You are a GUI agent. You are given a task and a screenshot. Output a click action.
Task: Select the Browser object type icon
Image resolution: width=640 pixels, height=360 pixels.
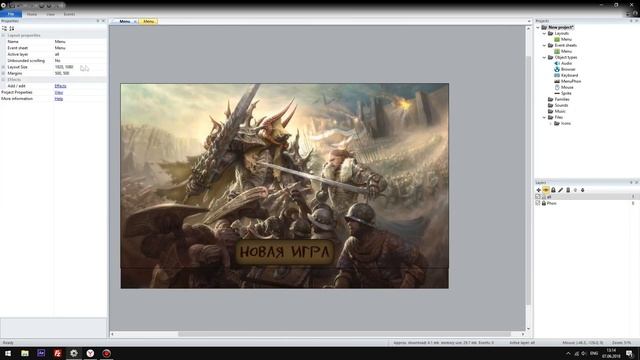pos(557,69)
